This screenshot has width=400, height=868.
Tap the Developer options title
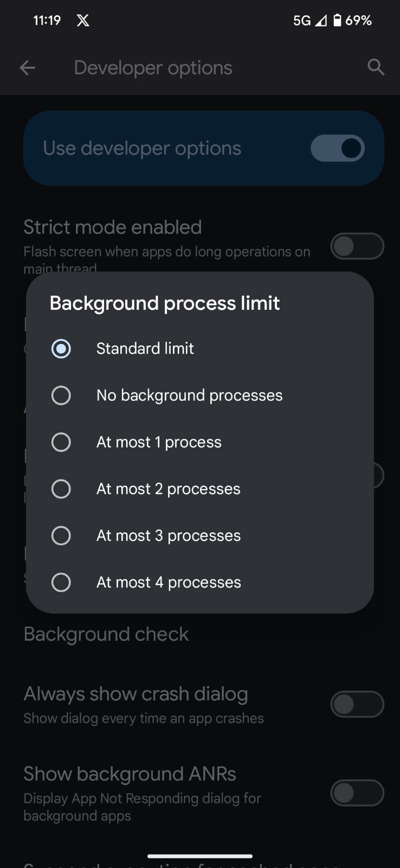pos(153,68)
